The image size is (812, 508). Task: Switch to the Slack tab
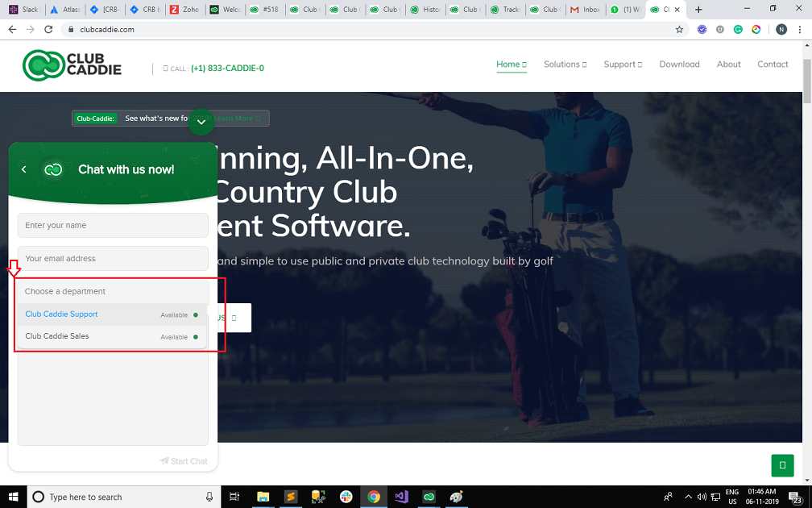coord(24,10)
